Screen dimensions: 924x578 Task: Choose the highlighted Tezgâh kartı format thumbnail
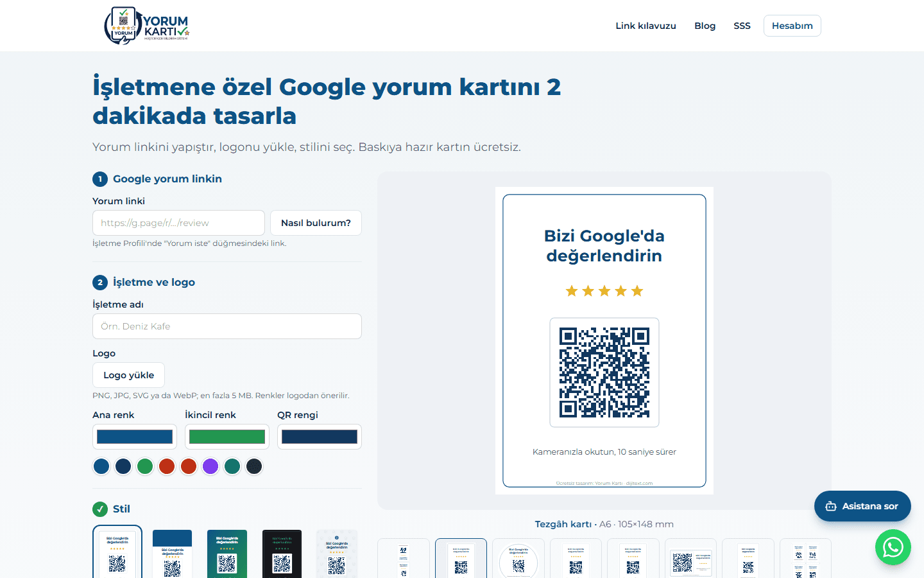point(461,558)
